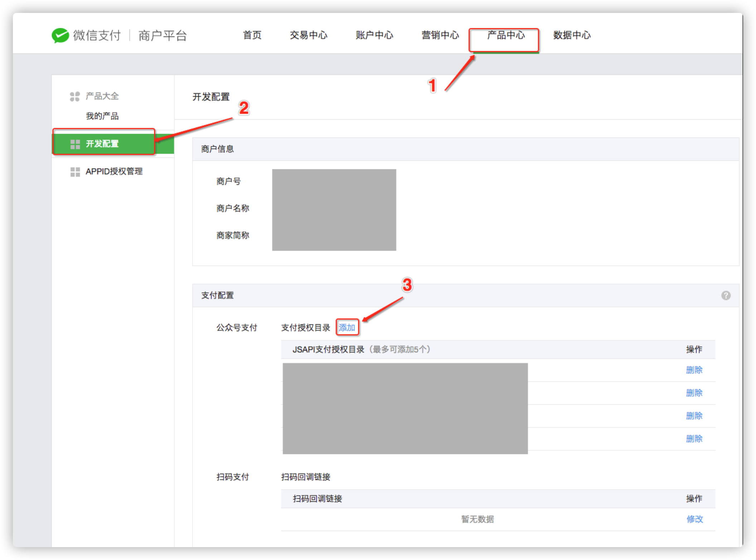Viewport: 756px width, 560px height.
Task: Open the 数据中心 tab
Action: click(572, 35)
